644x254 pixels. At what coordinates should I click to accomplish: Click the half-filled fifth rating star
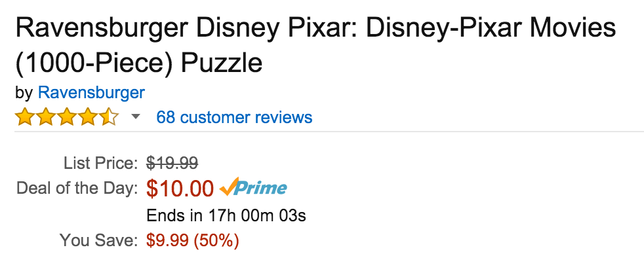point(110,117)
